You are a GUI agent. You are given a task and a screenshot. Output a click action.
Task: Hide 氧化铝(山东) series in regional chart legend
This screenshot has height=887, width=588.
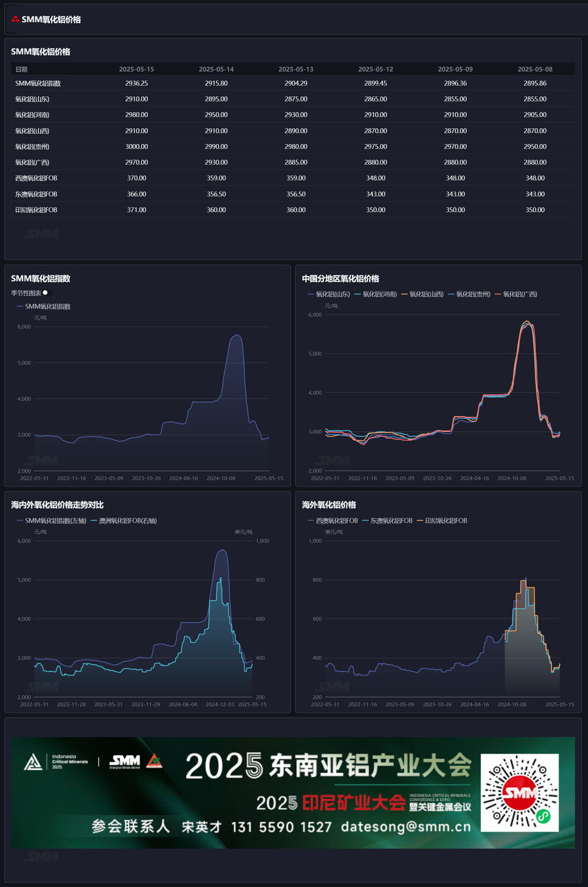pyautogui.click(x=329, y=295)
